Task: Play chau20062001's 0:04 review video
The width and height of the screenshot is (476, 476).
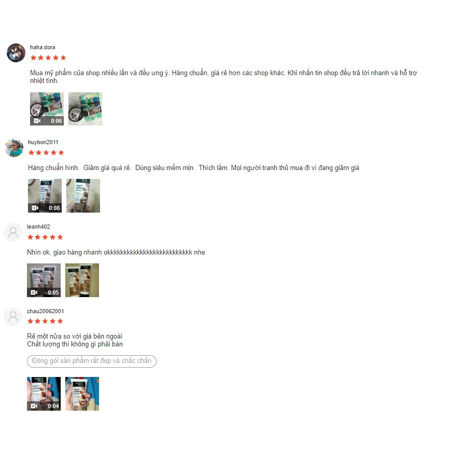Action: point(44,394)
